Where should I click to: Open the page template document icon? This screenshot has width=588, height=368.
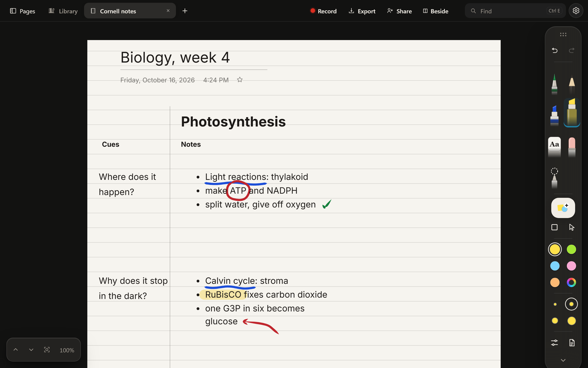pyautogui.click(x=572, y=343)
